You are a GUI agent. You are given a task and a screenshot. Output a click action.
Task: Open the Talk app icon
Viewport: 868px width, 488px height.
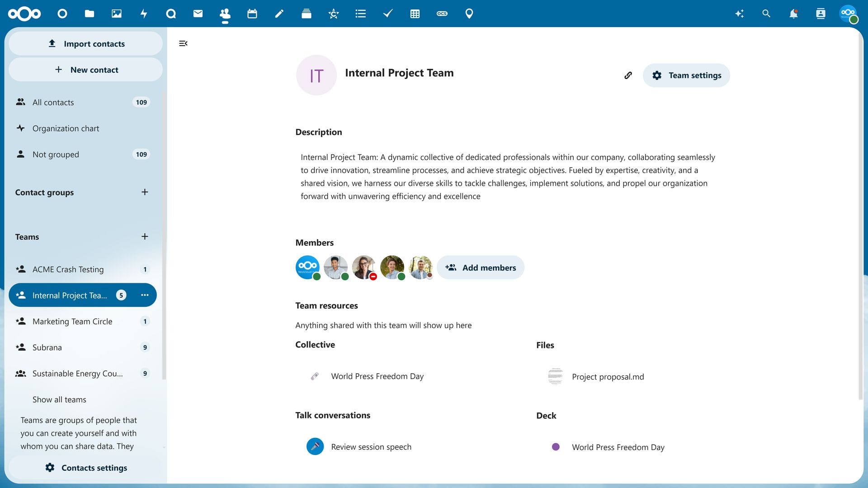tap(171, 14)
